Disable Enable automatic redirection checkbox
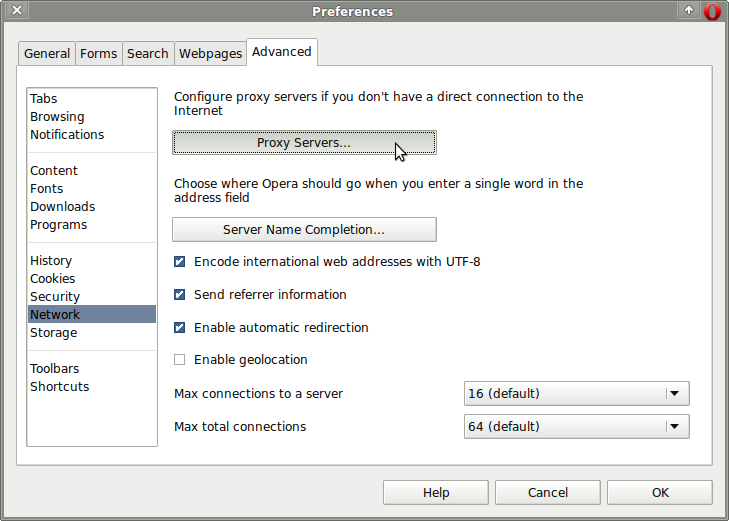This screenshot has width=729, height=521. (179, 328)
